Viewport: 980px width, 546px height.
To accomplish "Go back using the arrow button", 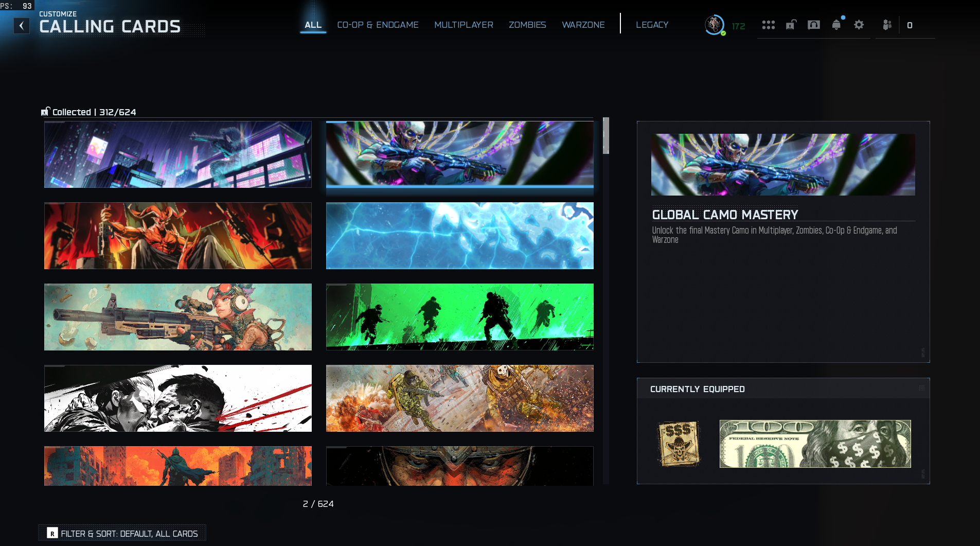I will pos(22,26).
